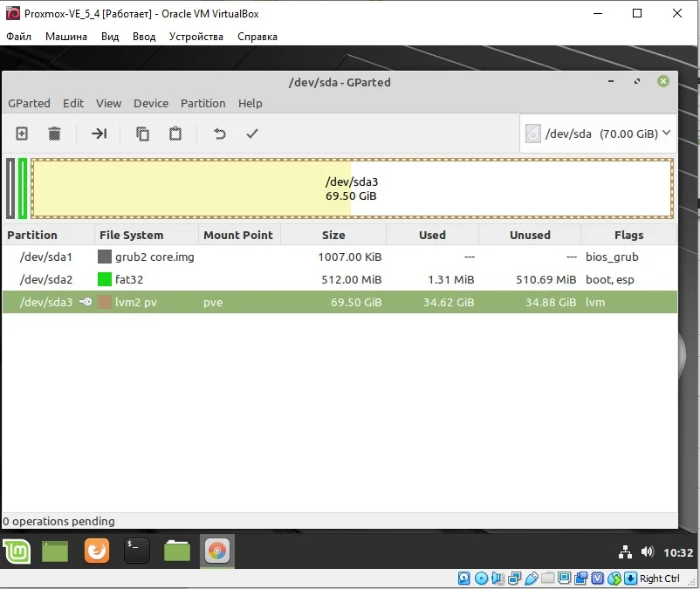Click the GParted taskbar window button
The width and height of the screenshot is (700, 589).
click(x=217, y=551)
